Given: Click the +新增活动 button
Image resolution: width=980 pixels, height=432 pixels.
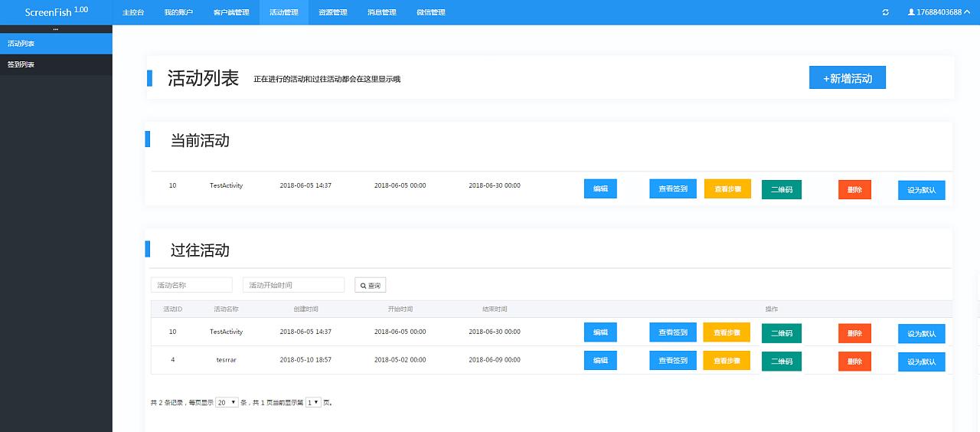Looking at the screenshot, I should click(x=848, y=77).
